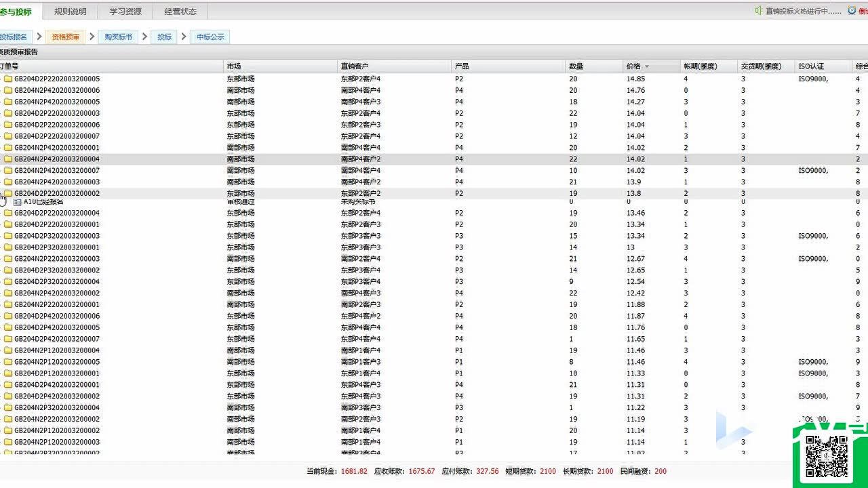This screenshot has height=488, width=868.
Task: Click folder icon for order GB204D2P2202003200005
Action: pos(8,79)
